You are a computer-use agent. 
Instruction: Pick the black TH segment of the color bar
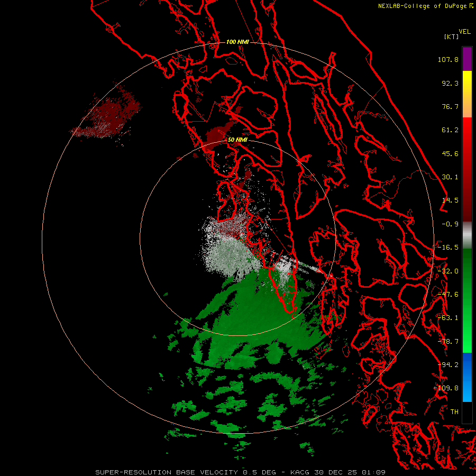467,412
